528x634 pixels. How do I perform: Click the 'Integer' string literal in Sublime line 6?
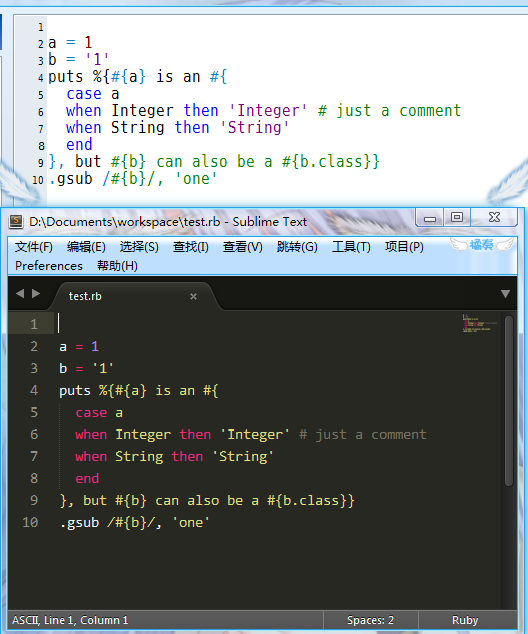(x=255, y=435)
